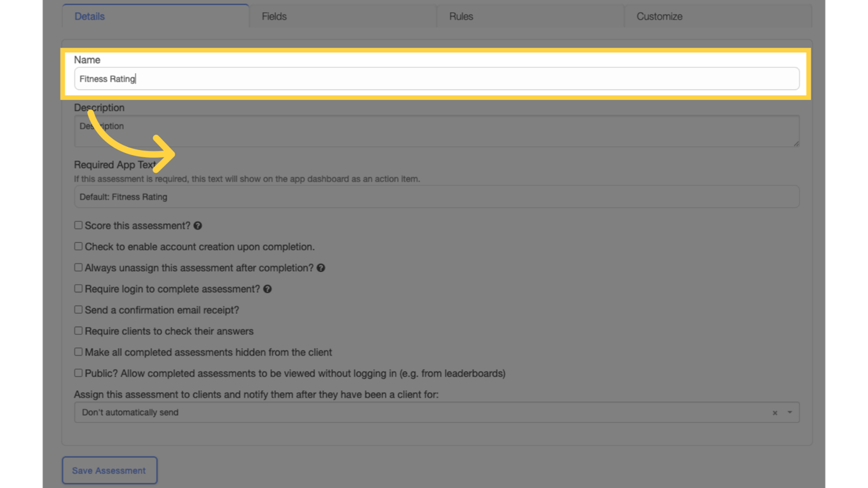Check enable account creation upon completion
The image size is (868, 488).
click(78, 246)
